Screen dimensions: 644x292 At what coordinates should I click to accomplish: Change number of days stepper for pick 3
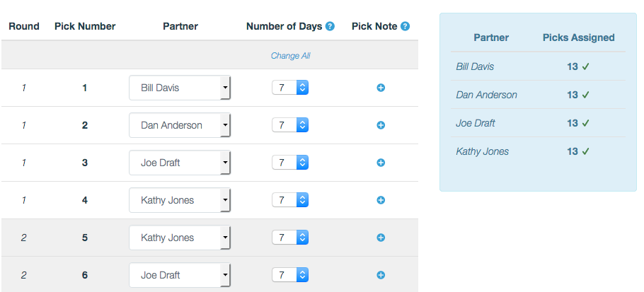[290, 163]
